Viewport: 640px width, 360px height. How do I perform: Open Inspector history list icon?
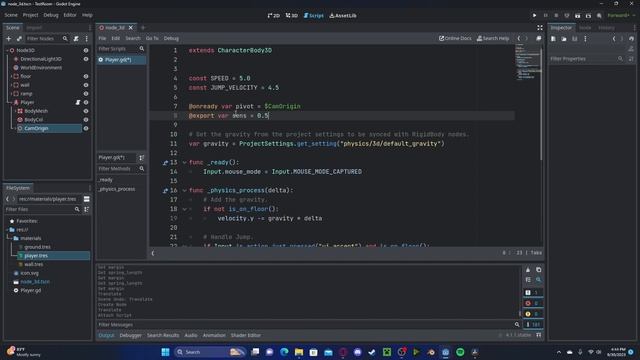pyautogui.click(x=631, y=39)
